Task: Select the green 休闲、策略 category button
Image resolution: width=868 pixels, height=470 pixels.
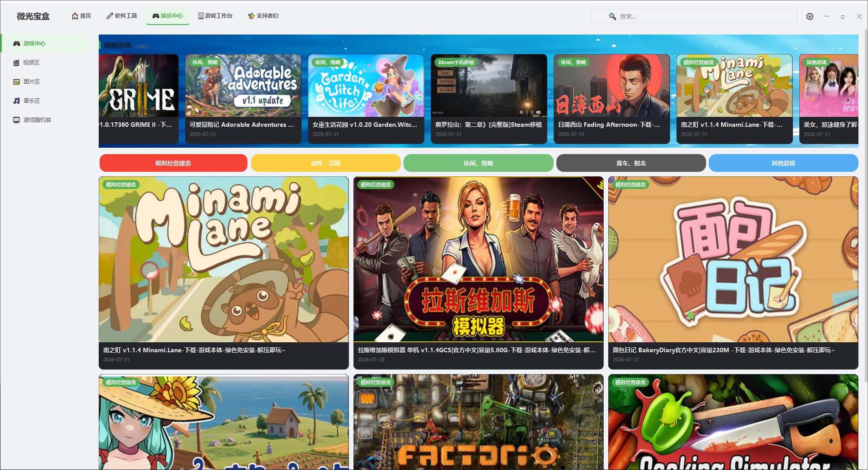Action: (x=478, y=163)
